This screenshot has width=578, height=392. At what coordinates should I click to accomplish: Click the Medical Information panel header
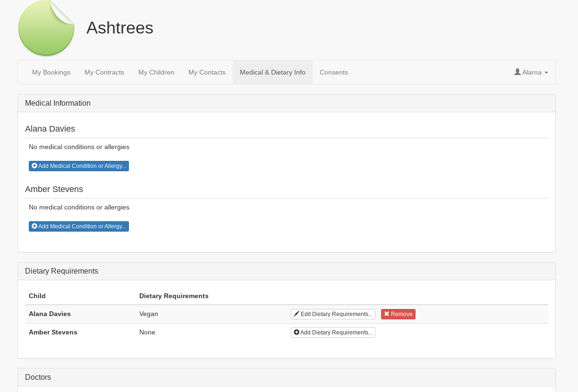(x=58, y=103)
